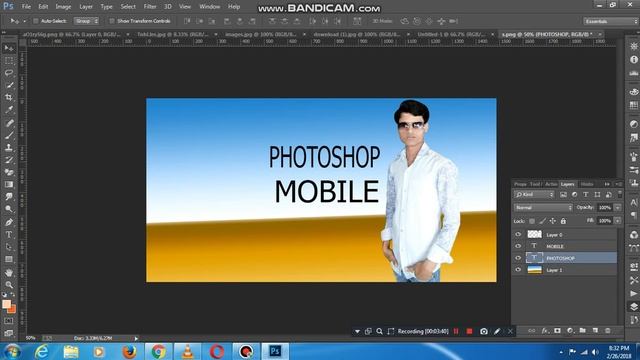640x360 pixels.
Task: Select the Hand tool
Action: (x=9, y=272)
